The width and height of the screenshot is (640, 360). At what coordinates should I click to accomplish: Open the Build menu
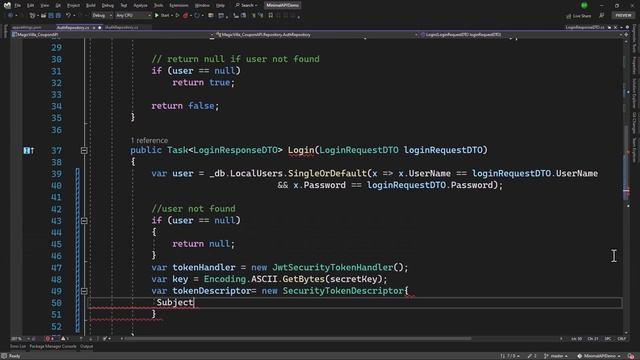(x=91, y=5)
